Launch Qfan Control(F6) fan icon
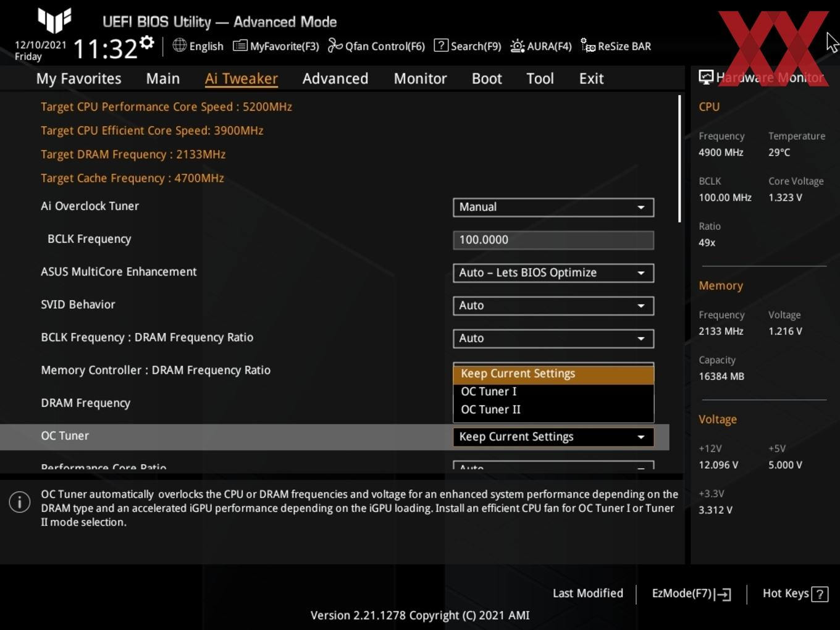 tap(335, 46)
